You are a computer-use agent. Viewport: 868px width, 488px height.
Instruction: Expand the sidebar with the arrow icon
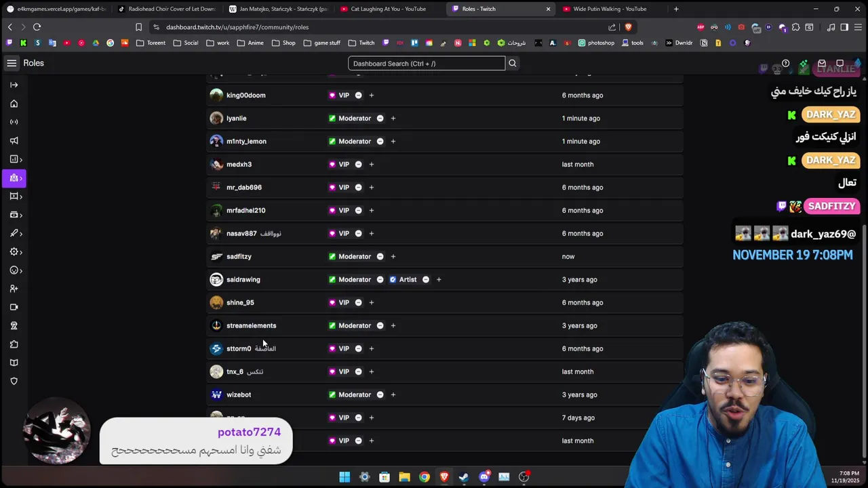[14, 85]
